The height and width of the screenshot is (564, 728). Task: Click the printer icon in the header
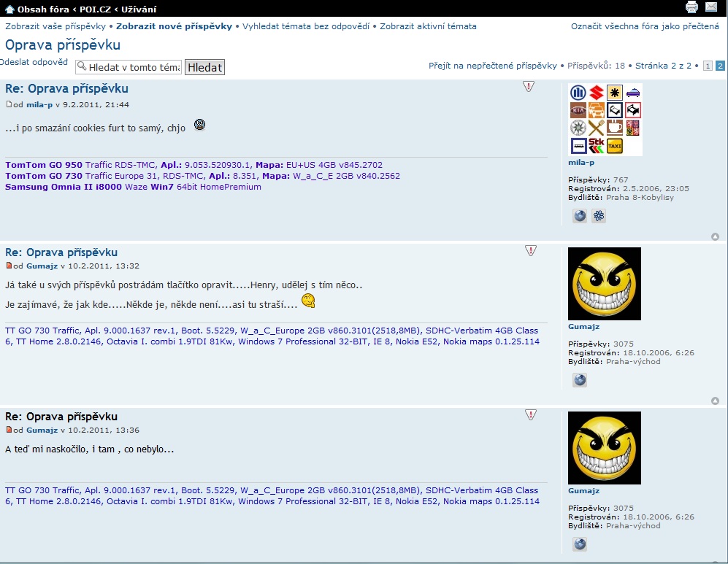coord(691,8)
